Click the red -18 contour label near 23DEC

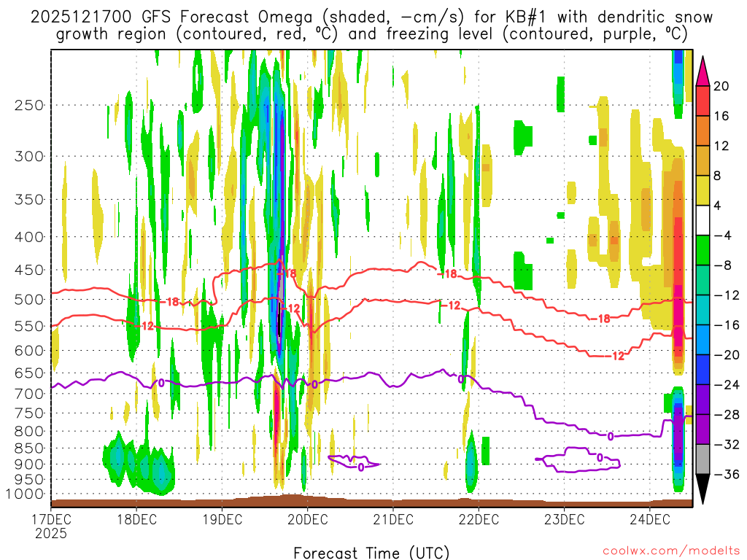[601, 319]
